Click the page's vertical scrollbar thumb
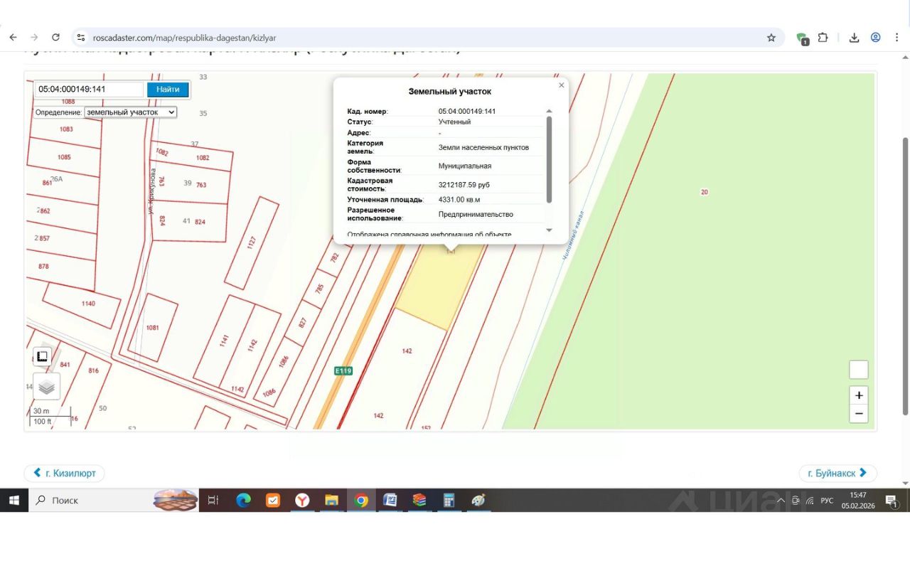 (905, 276)
